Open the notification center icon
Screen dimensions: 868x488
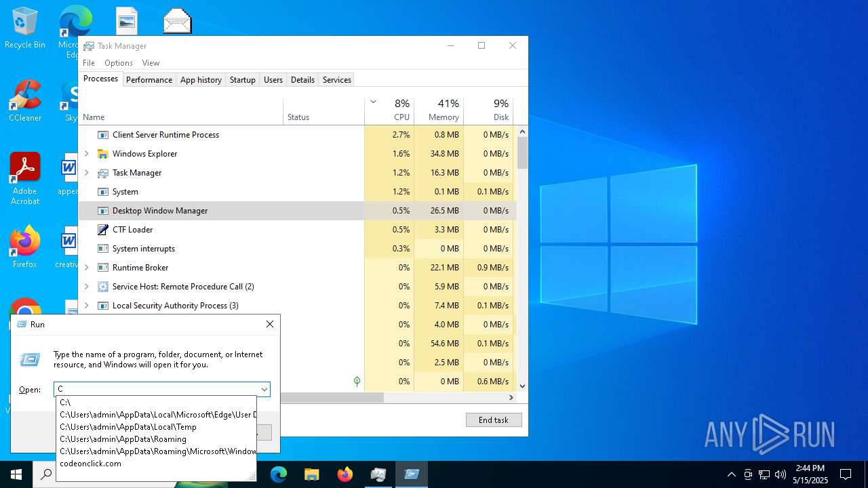point(846,474)
